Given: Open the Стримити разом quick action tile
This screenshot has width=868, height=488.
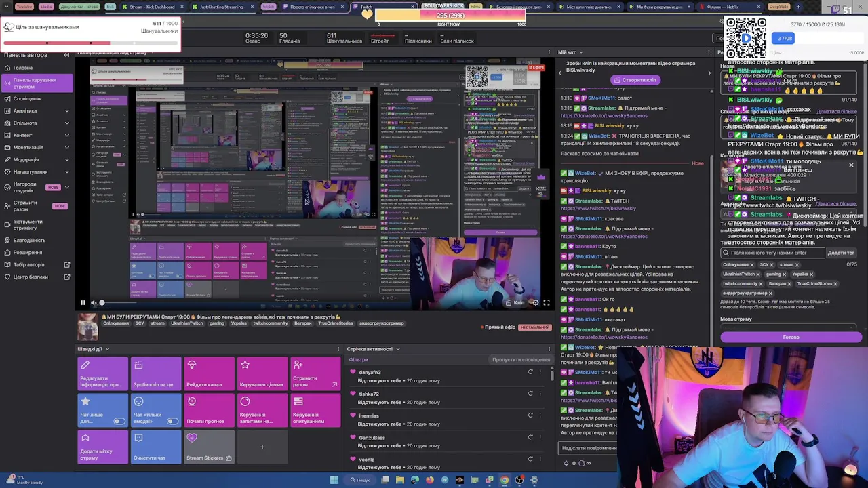Looking at the screenshot, I should point(315,374).
